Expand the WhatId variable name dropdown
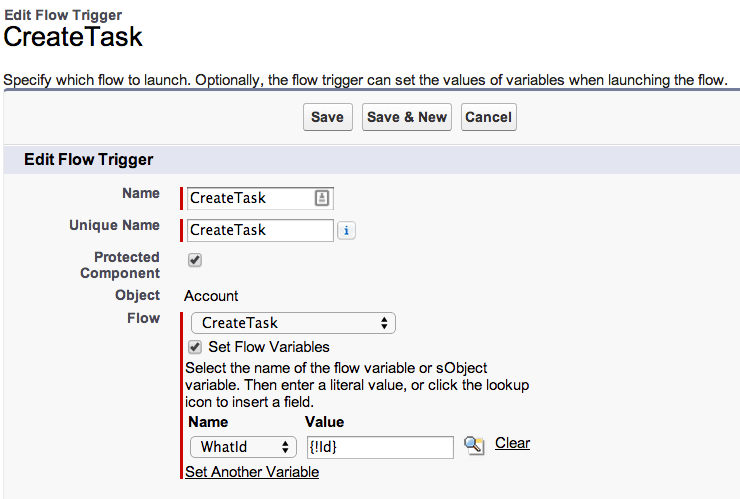The width and height of the screenshot is (740, 499). tap(243, 447)
